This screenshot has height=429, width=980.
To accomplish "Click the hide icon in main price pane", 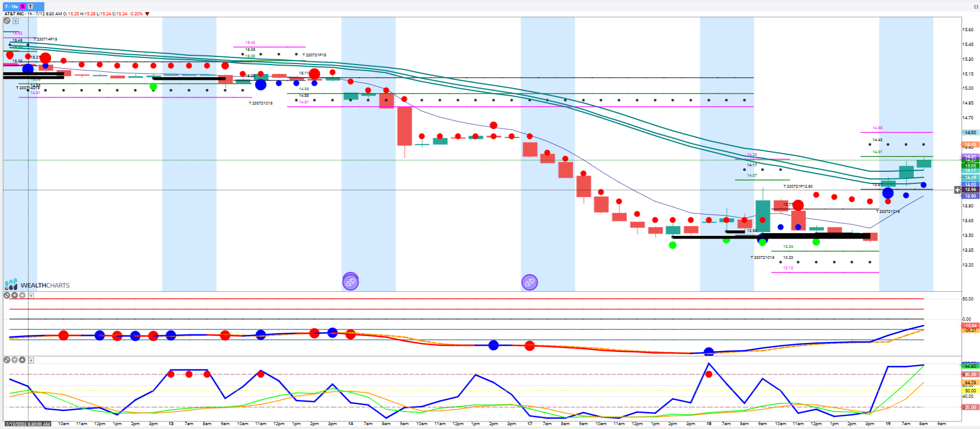I will (7, 21).
